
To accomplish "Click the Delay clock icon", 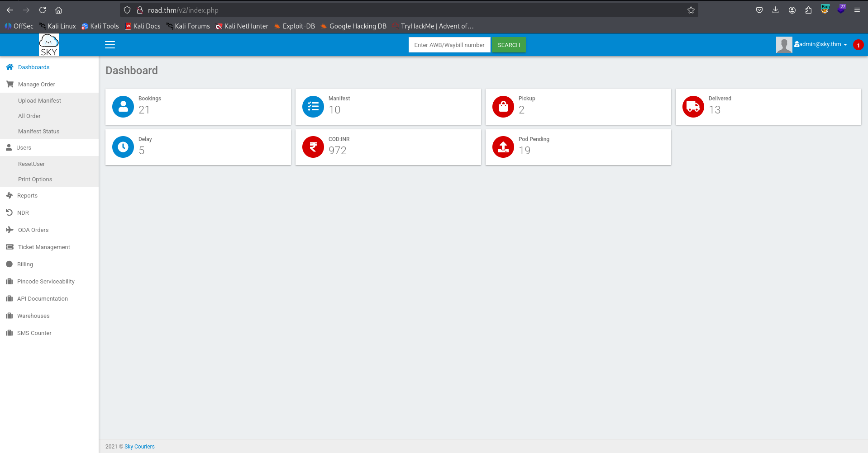I will (123, 147).
